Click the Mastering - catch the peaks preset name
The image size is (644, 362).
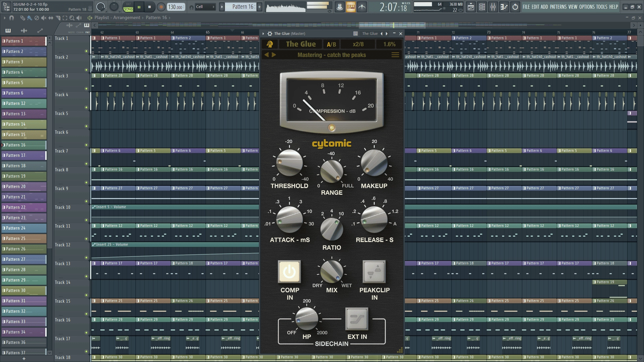[x=331, y=55]
